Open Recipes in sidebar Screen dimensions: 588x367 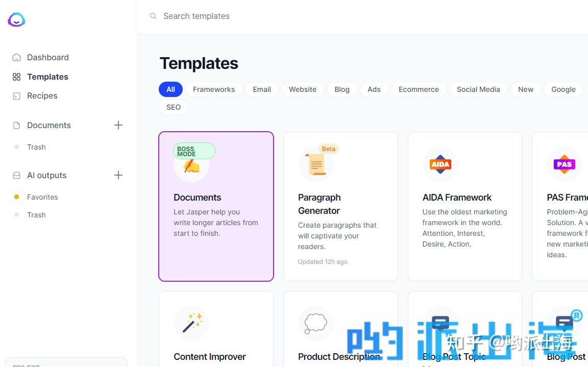42,95
